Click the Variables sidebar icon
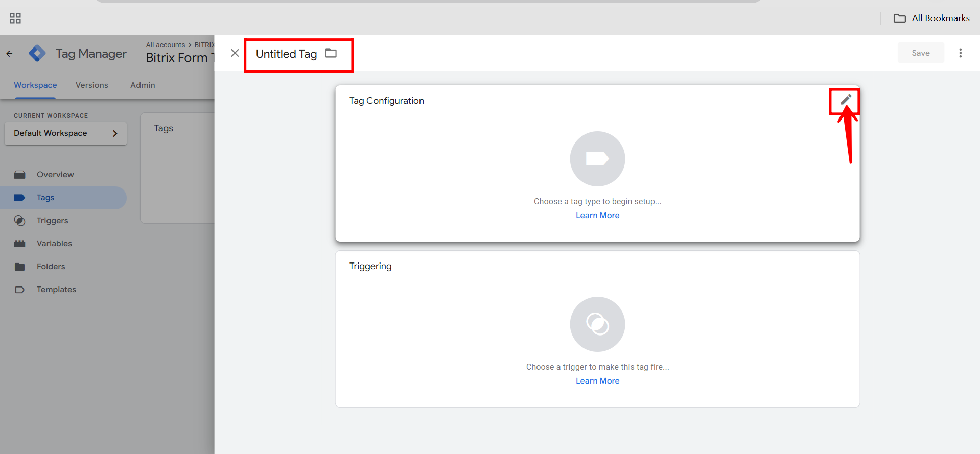This screenshot has height=454, width=980. [x=20, y=244]
